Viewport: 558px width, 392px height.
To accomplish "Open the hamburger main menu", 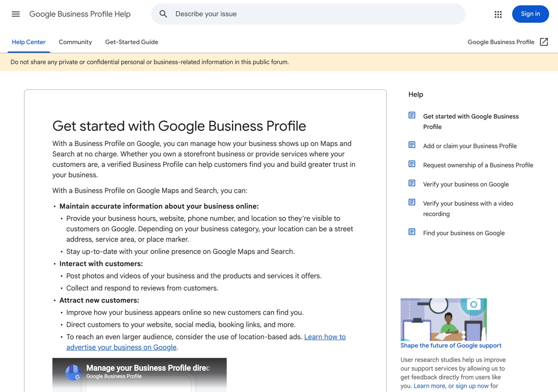I will tap(16, 14).
